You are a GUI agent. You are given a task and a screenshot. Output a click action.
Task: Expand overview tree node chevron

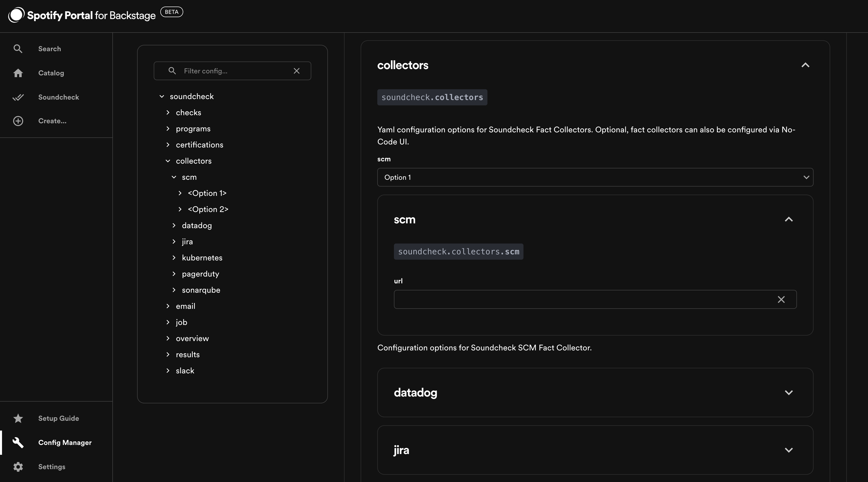click(168, 338)
